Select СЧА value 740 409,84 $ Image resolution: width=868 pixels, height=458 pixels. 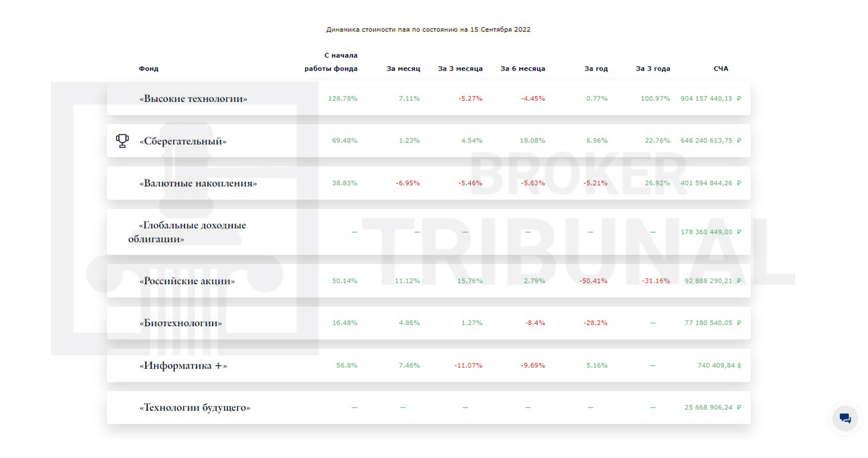719,366
